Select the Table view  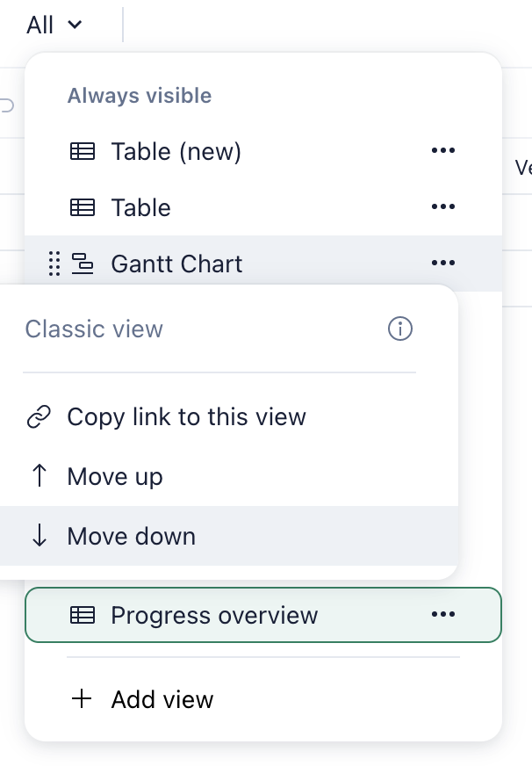coord(140,207)
